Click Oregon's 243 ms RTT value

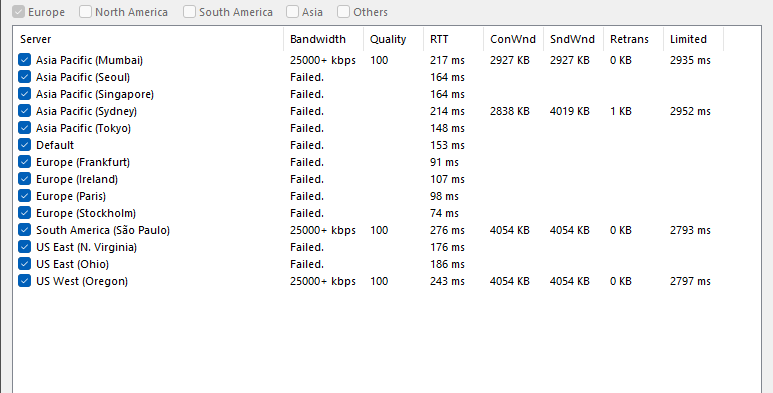point(447,281)
